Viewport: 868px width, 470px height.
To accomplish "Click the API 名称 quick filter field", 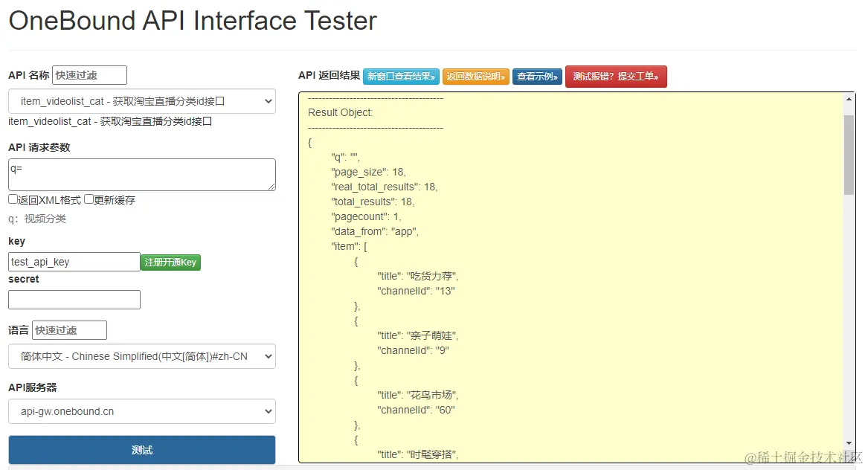I will (89, 75).
